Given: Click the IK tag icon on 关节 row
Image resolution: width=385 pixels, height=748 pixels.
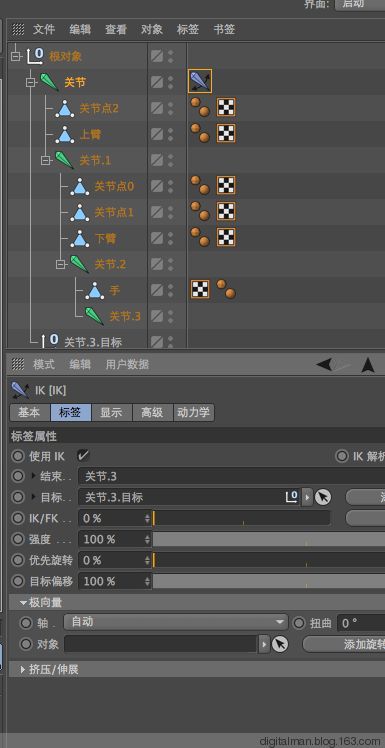Looking at the screenshot, I should 200,81.
